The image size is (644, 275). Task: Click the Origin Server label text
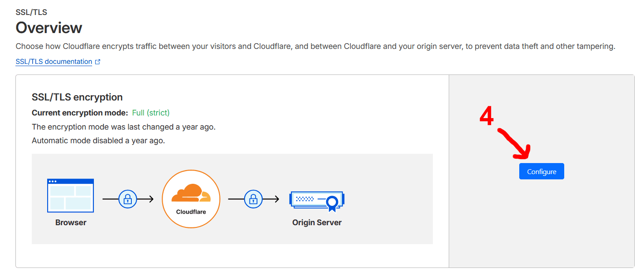pyautogui.click(x=316, y=223)
